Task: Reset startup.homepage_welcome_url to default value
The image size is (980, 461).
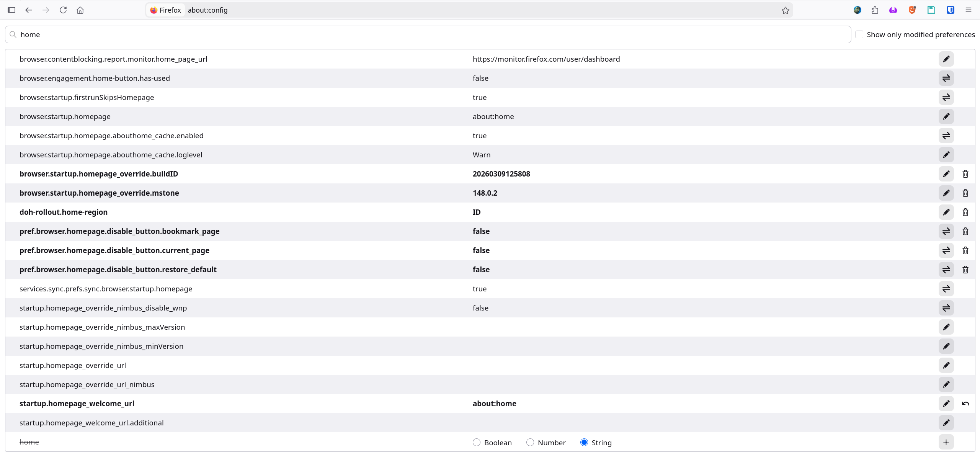Action: tap(965, 404)
